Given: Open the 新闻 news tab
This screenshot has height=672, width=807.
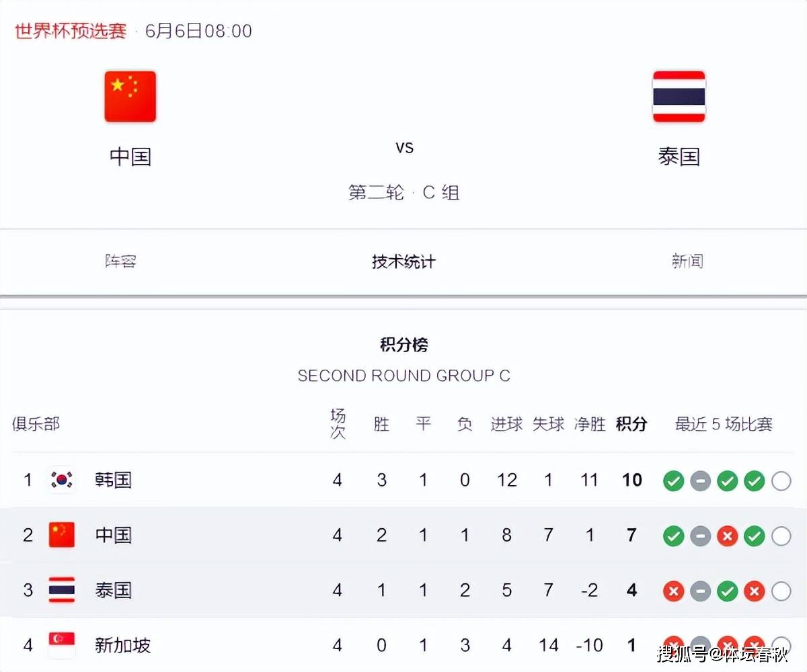Looking at the screenshot, I should pyautogui.click(x=687, y=261).
